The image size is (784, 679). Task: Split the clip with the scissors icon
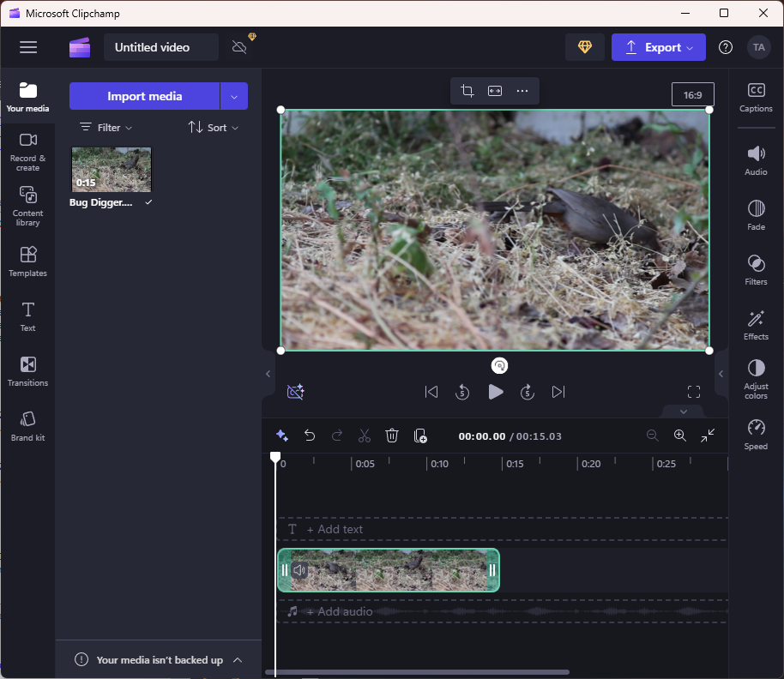(x=365, y=436)
